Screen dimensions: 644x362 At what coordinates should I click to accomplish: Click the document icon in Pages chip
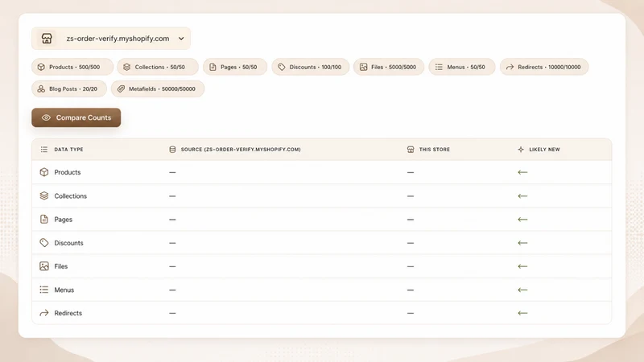click(213, 67)
